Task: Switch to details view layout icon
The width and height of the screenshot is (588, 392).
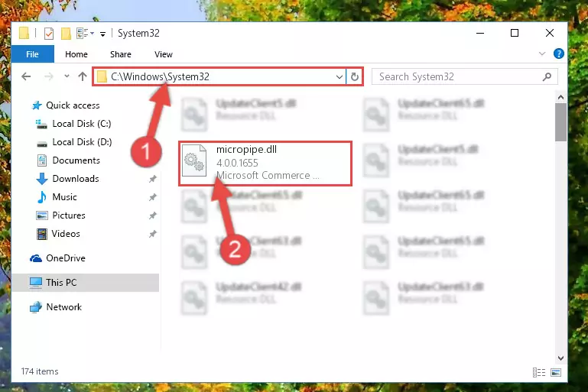Action: point(539,372)
